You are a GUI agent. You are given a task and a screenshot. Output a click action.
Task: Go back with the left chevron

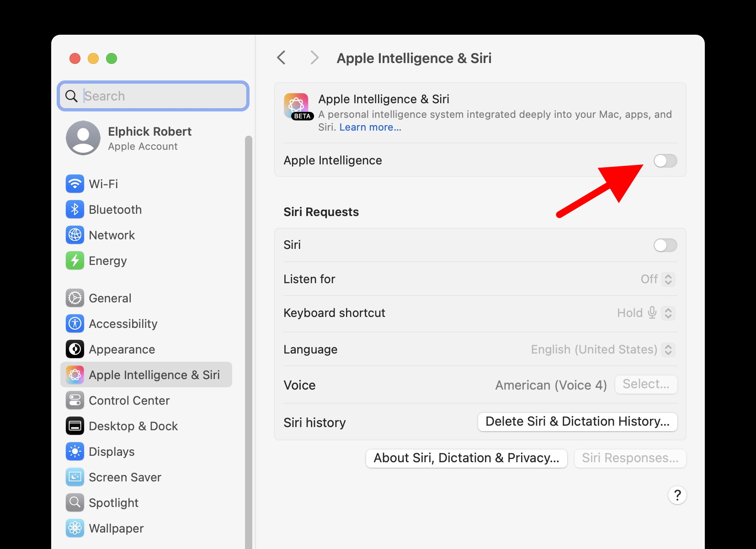coord(281,58)
